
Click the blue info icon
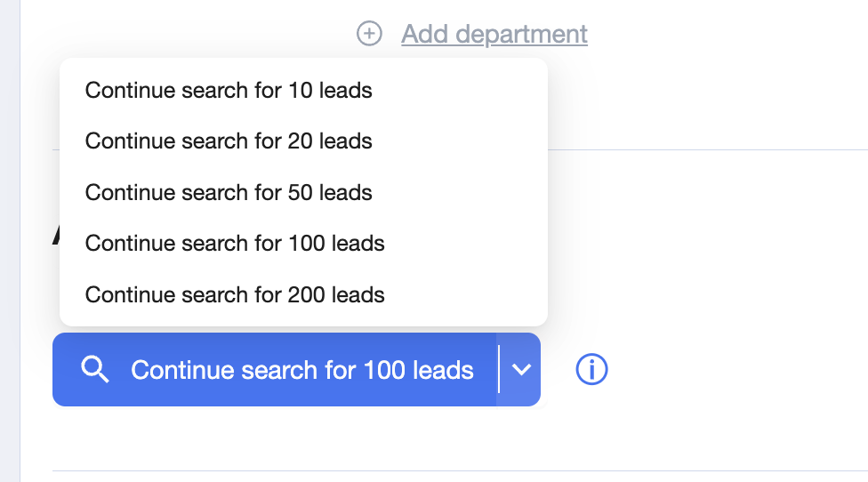click(591, 370)
